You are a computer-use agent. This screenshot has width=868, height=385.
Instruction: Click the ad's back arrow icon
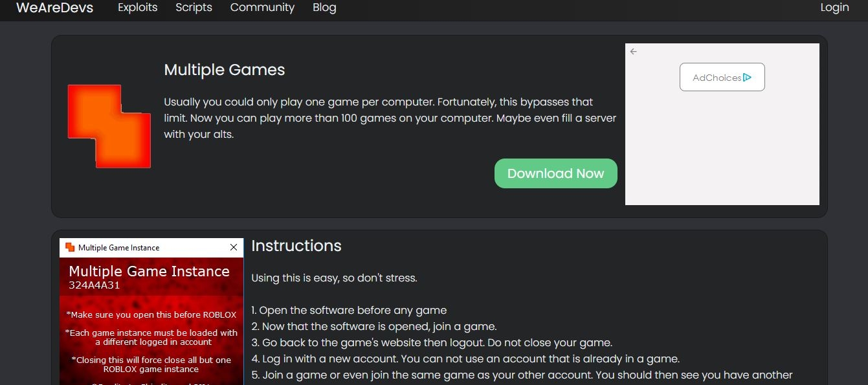[634, 52]
